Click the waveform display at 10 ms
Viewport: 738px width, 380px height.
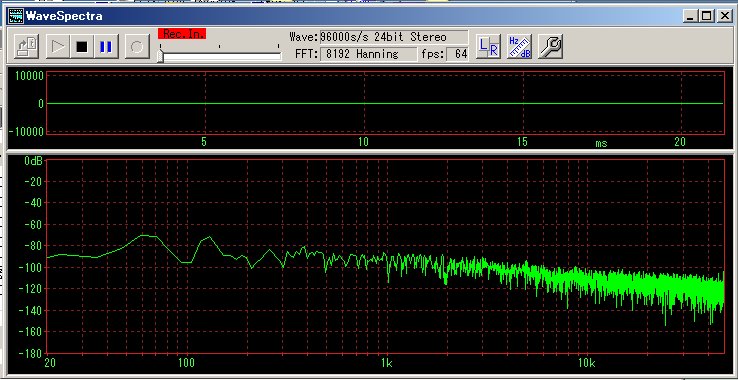tap(364, 103)
